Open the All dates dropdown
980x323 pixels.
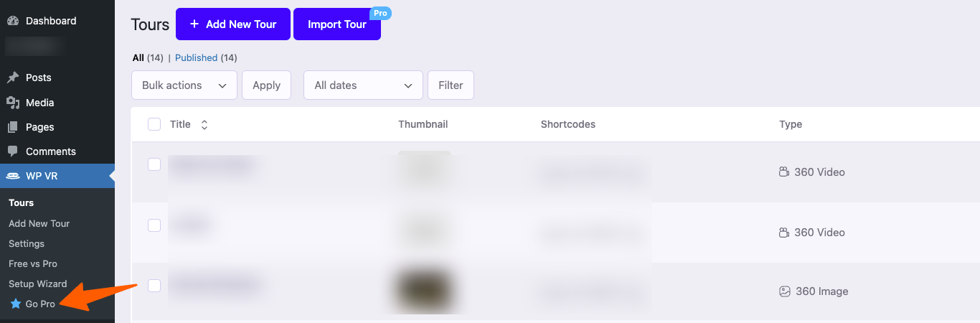point(363,85)
